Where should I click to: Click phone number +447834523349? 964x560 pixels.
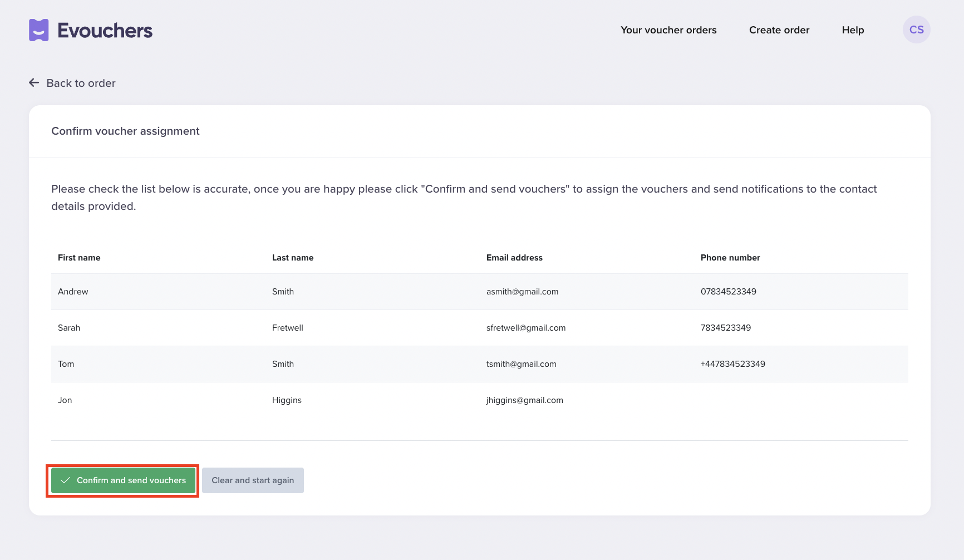733,364
